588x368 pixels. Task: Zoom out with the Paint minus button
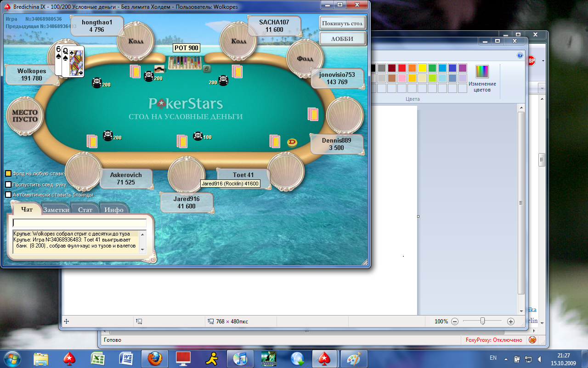pyautogui.click(x=455, y=322)
